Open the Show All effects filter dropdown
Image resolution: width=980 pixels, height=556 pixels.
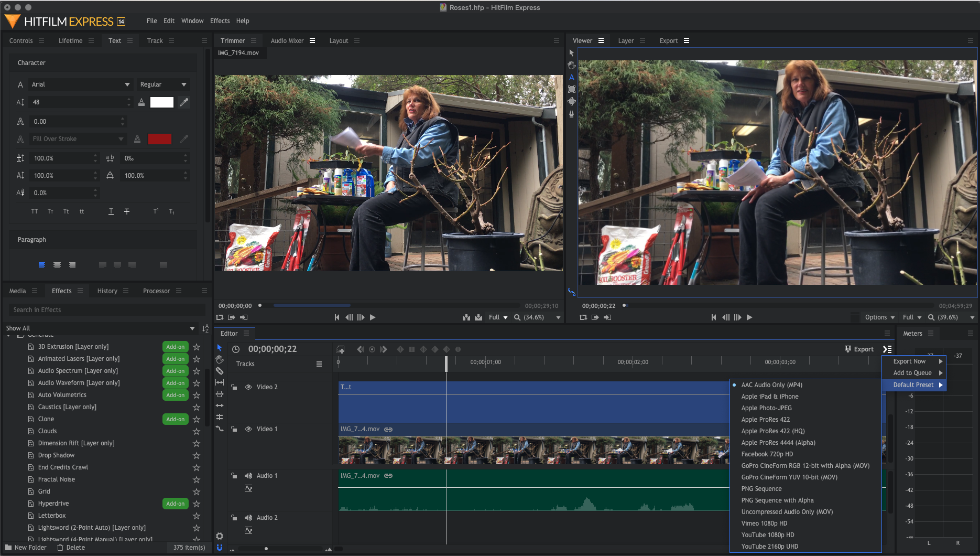(x=100, y=328)
